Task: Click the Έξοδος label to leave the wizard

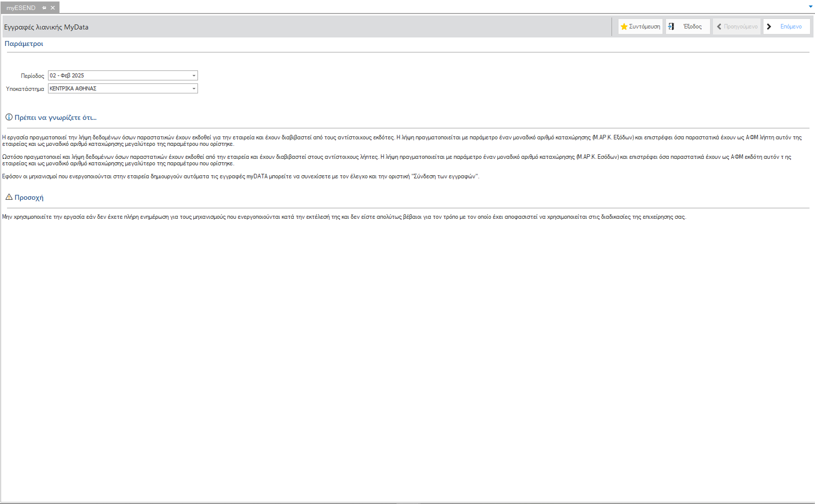Action: 692,26
